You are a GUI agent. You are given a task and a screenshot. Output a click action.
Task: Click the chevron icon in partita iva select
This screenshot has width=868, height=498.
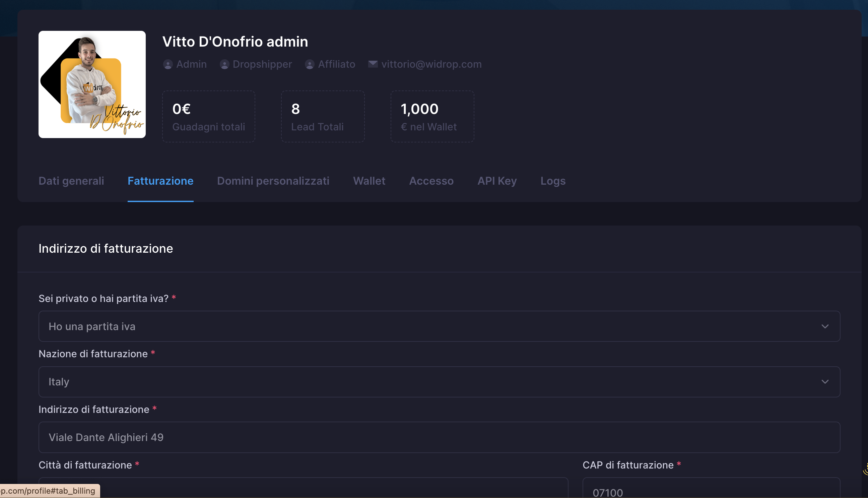[x=824, y=326]
